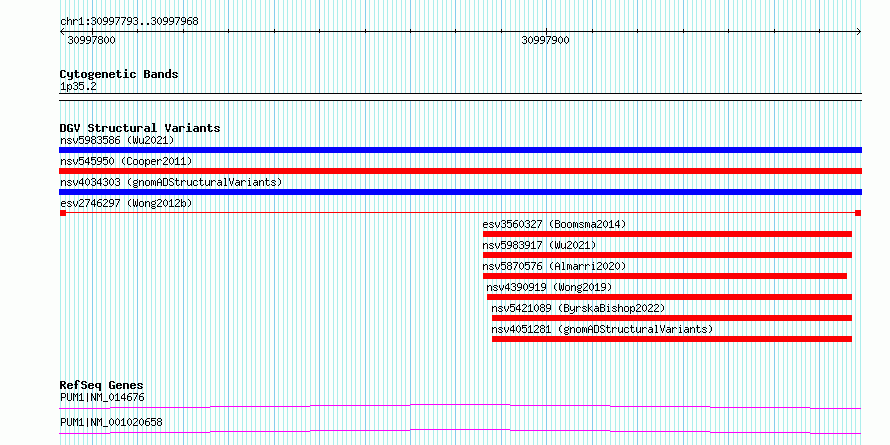Click the blue bar for nsv5983586
Viewport: 890px width, 445px height.
[460, 150]
